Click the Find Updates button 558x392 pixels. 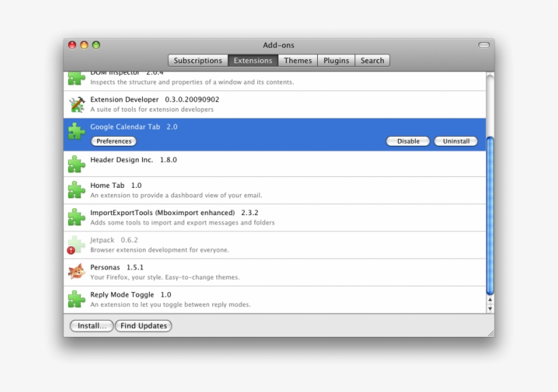pyautogui.click(x=144, y=326)
